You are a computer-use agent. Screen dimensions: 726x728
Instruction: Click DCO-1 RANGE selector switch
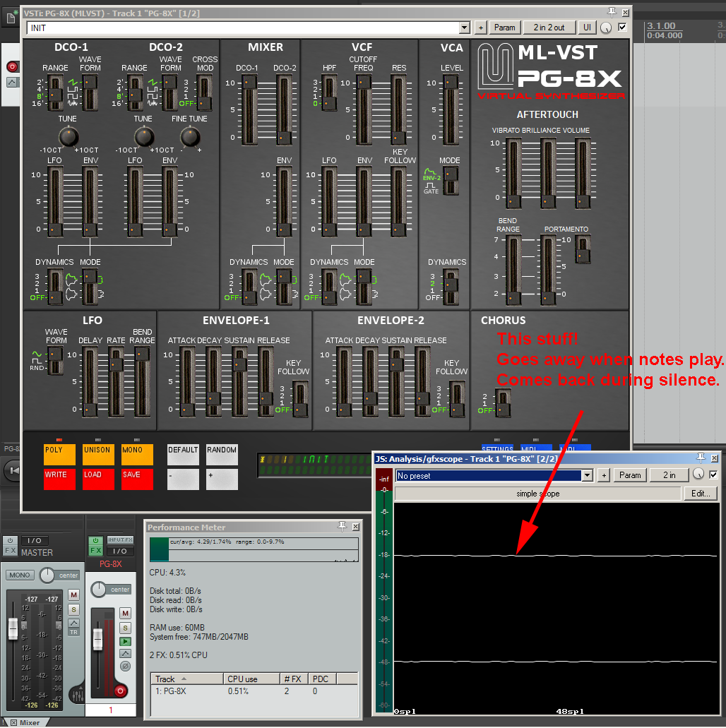[x=56, y=93]
